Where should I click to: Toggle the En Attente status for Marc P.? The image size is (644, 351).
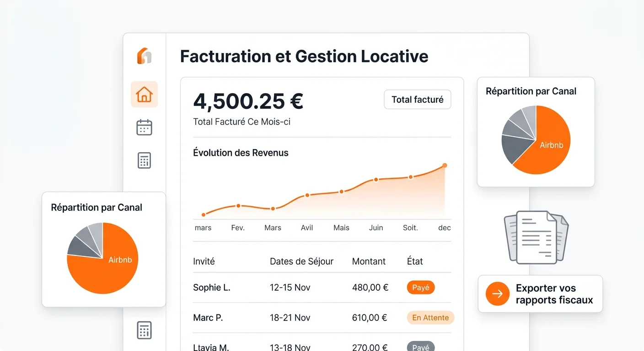pos(430,317)
